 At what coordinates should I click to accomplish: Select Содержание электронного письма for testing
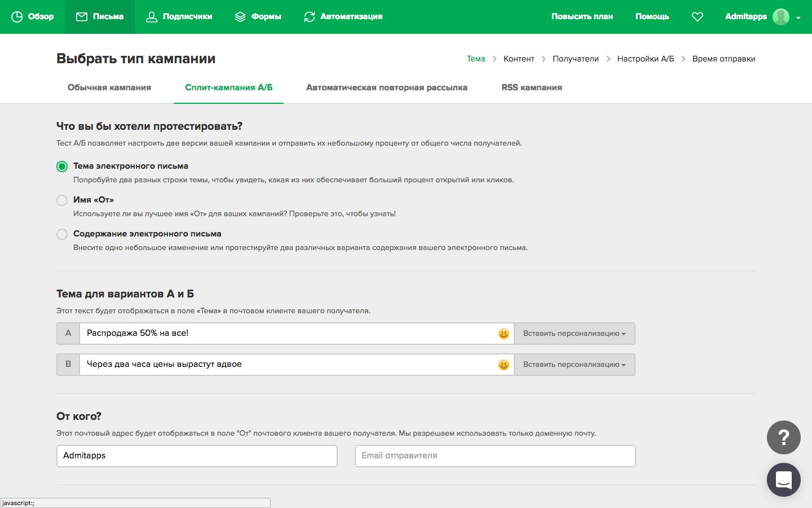click(x=62, y=234)
